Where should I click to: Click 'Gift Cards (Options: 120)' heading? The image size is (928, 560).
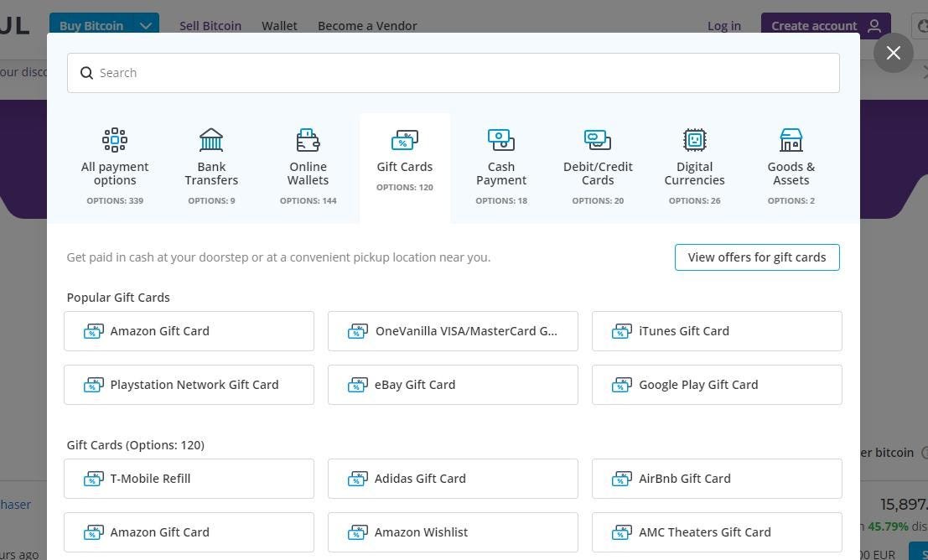tap(136, 444)
